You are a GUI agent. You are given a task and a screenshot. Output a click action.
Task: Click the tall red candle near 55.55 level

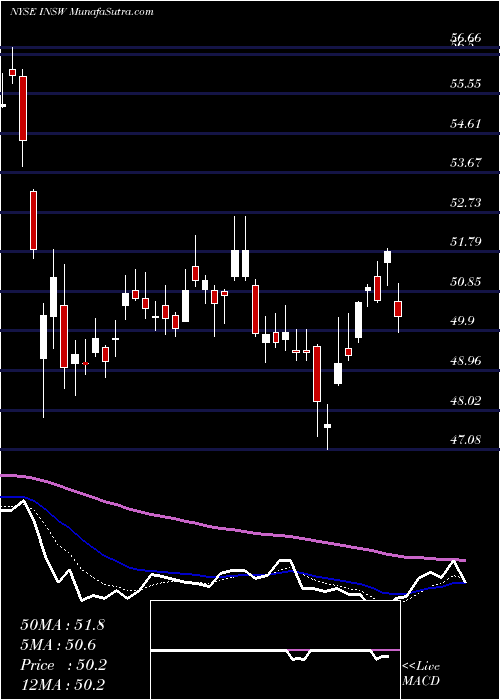tap(23, 108)
